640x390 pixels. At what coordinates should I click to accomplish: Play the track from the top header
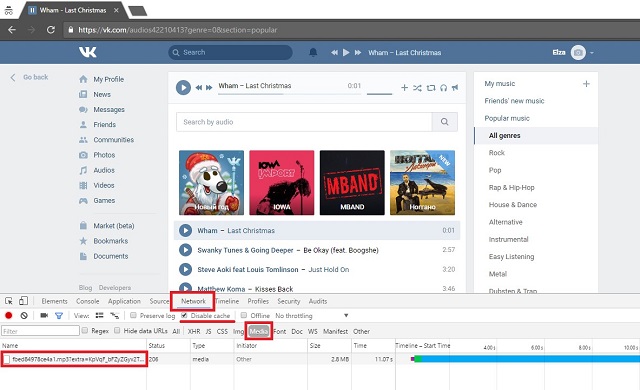coord(346,53)
